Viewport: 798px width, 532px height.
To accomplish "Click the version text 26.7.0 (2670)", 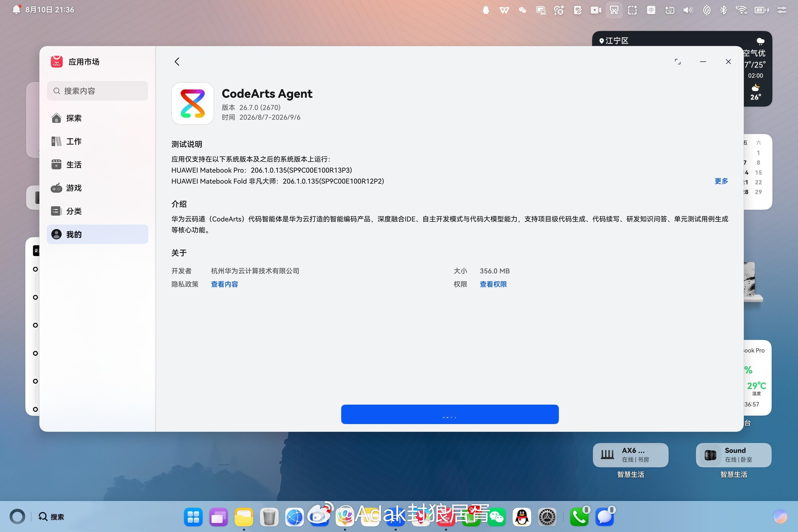I will [260, 108].
